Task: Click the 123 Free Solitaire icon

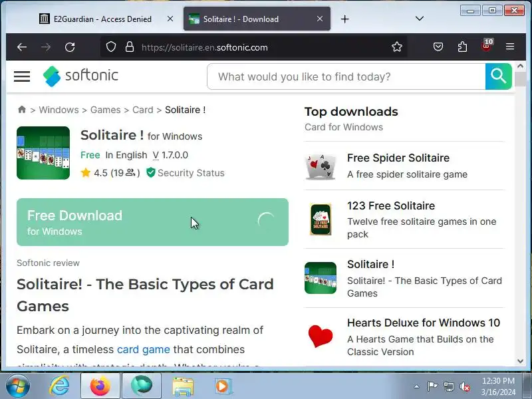Action: [x=321, y=219]
